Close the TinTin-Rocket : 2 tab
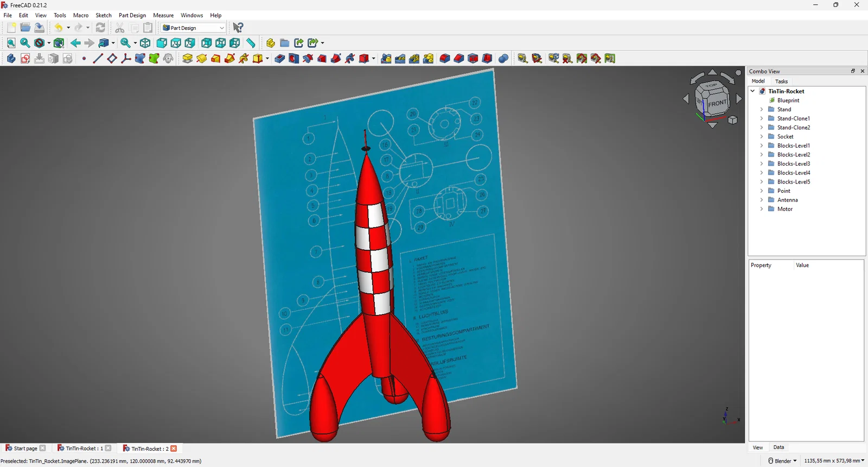868x467 pixels. pos(174,449)
